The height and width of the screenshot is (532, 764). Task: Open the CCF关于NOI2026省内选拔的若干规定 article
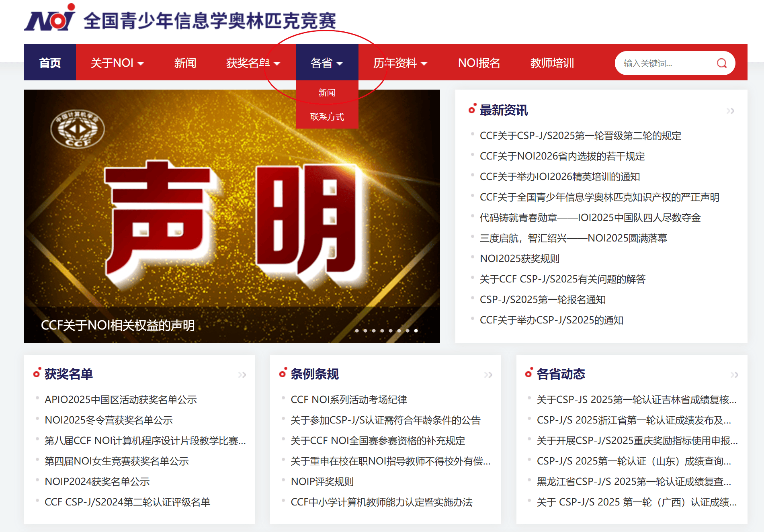(562, 156)
